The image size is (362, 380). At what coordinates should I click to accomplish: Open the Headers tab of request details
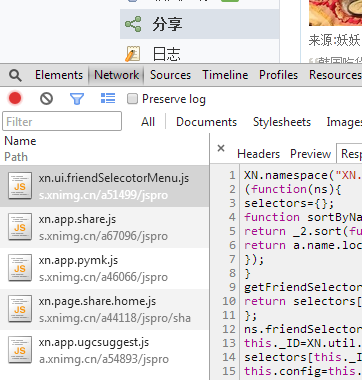(258, 154)
